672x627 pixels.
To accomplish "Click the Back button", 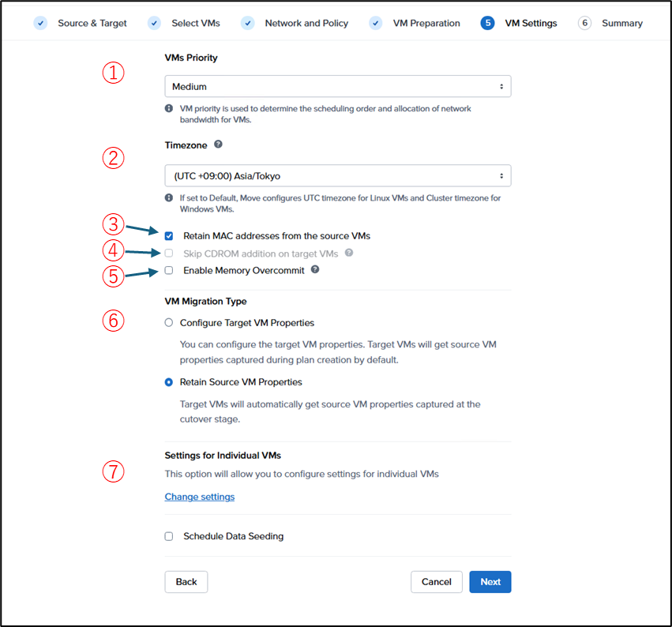I will pyautogui.click(x=186, y=582).
